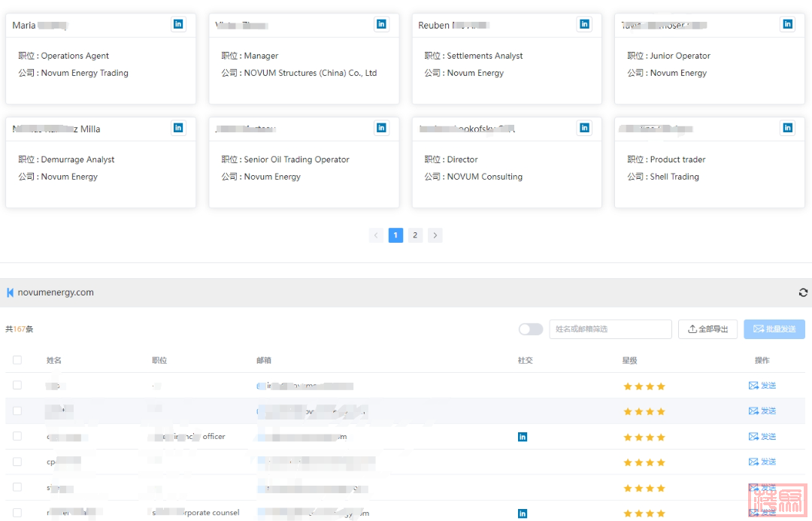Click "公司 : Shell Trading" text

[663, 177]
